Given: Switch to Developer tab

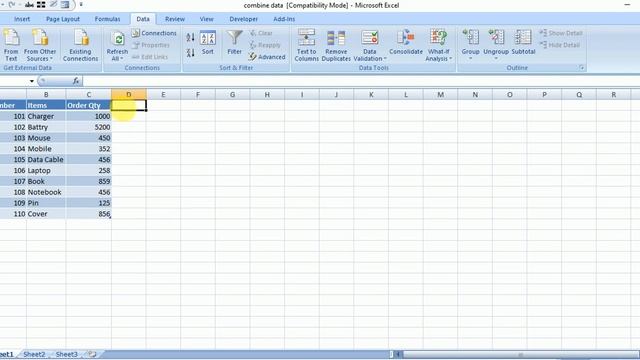Looking at the screenshot, I should (243, 19).
